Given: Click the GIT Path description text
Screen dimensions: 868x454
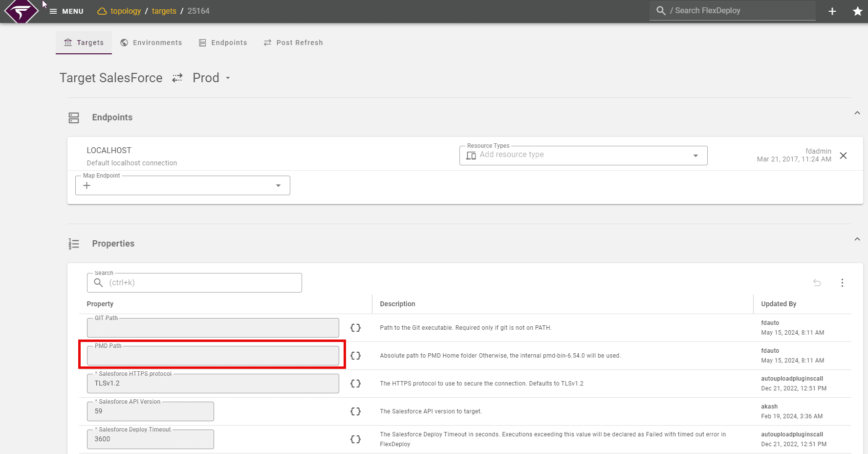Looking at the screenshot, I should click(466, 328).
